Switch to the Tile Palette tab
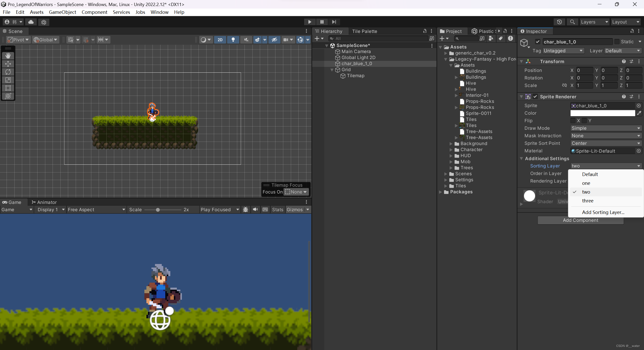The height and width of the screenshot is (350, 644). (365, 31)
